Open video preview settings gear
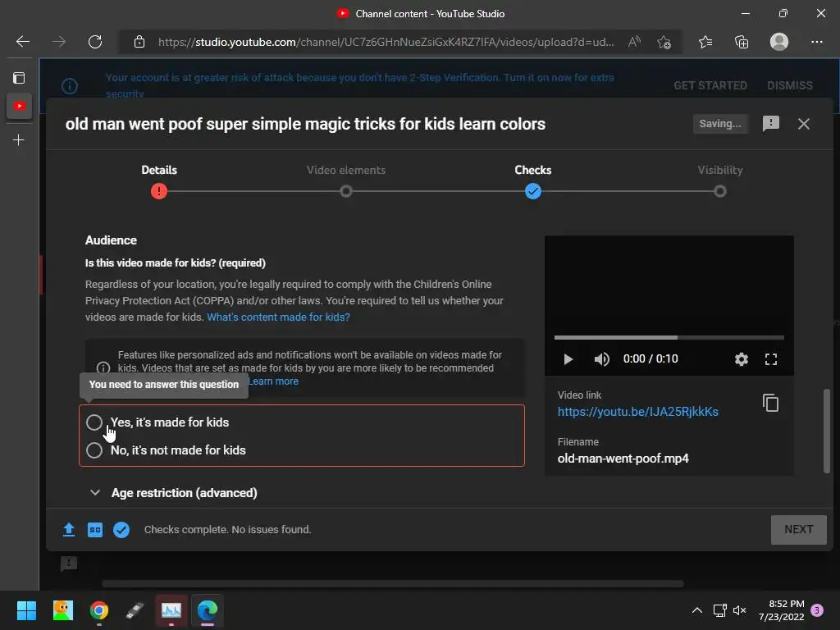 [741, 359]
